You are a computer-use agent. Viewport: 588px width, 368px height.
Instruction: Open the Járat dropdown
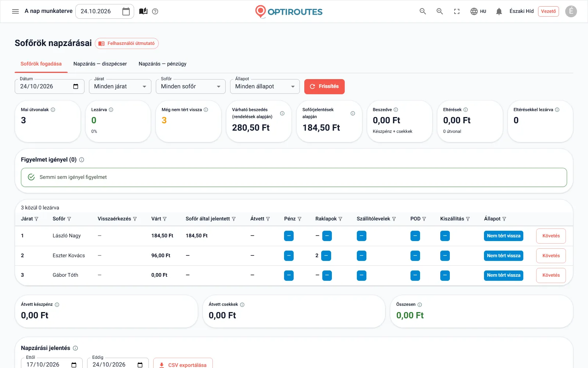click(x=120, y=86)
